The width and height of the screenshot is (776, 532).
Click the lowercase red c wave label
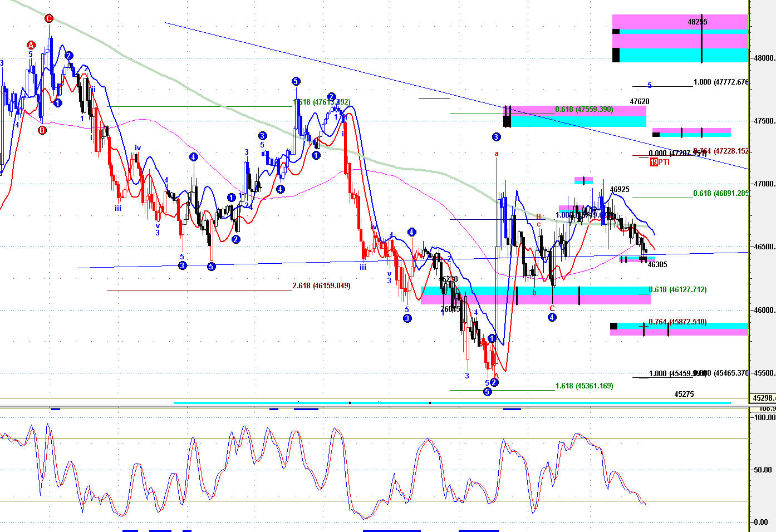pos(539,224)
